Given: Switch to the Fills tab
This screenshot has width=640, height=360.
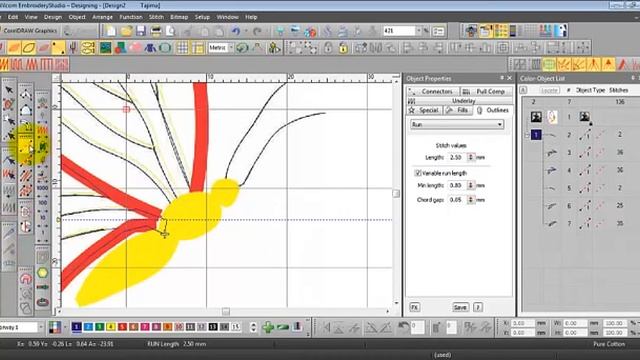Looking at the screenshot, I should click(458, 110).
